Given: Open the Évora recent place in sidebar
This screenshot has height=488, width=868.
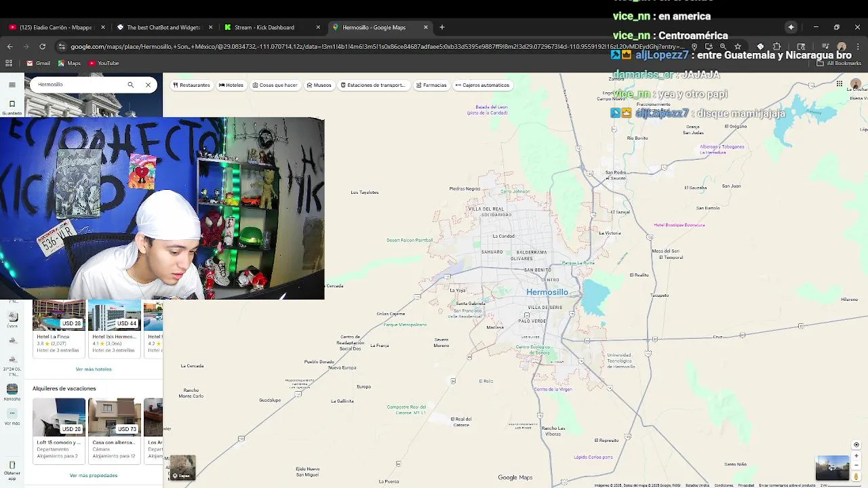Looking at the screenshot, I should [x=12, y=319].
